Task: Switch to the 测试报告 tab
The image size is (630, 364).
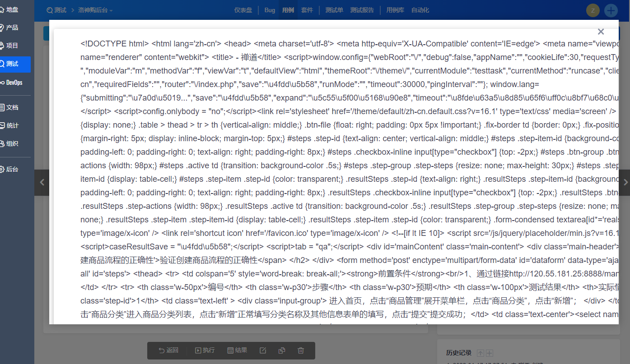Action: (x=362, y=10)
